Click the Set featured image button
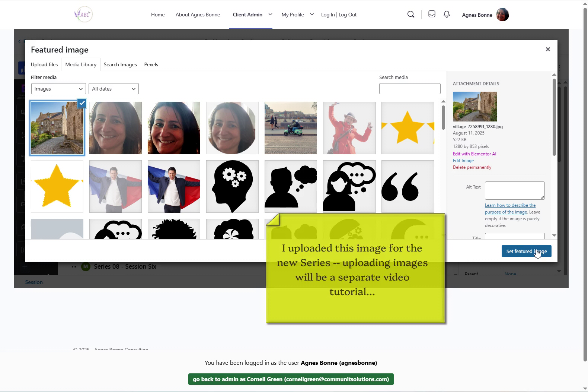This screenshot has height=392, width=588. pos(526,251)
